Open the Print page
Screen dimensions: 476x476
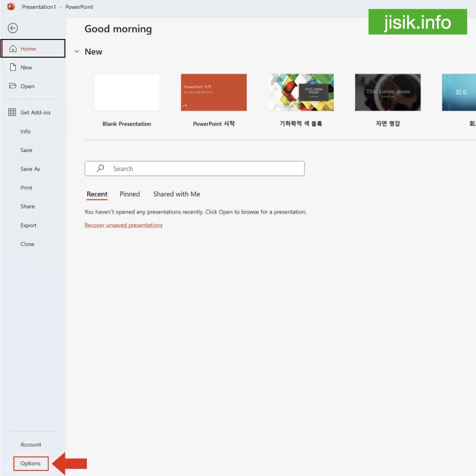[x=26, y=188]
